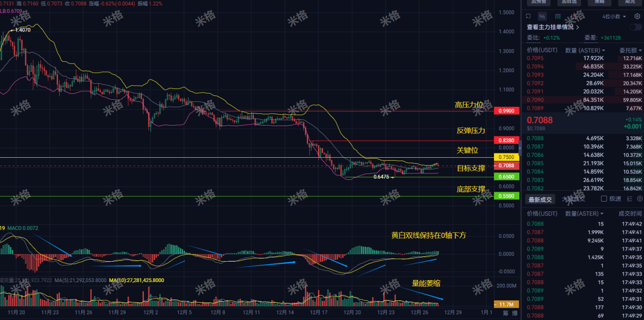The image size is (644, 320).
Task: Click the large last price 0.7088
Action: pos(539,120)
